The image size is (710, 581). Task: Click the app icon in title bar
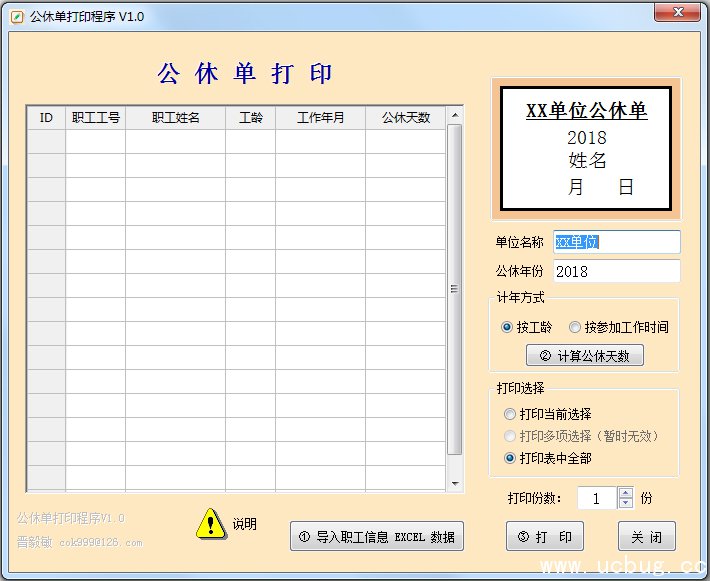pyautogui.click(x=17, y=16)
